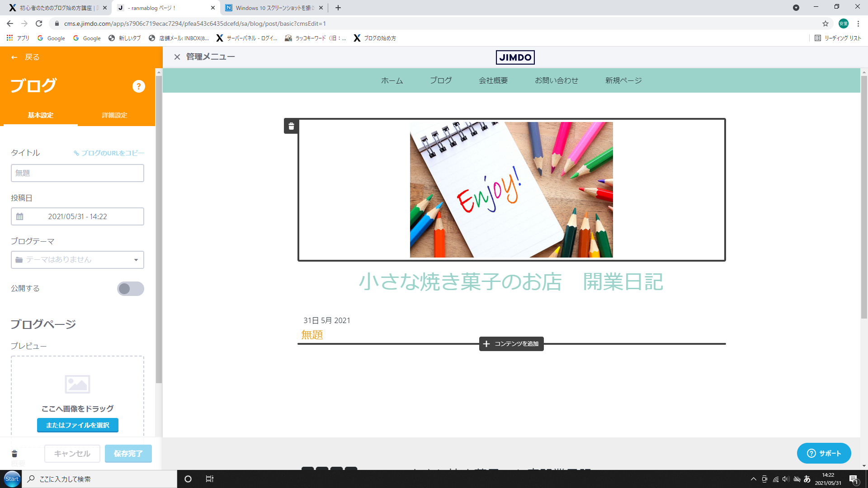Screen dimensions: 868x488
Task: Open the ブログテーマ dropdown
Action: (x=77, y=260)
